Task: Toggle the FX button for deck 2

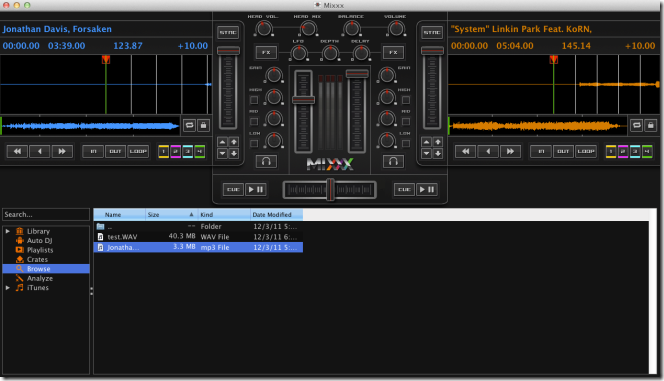Action: pos(393,52)
